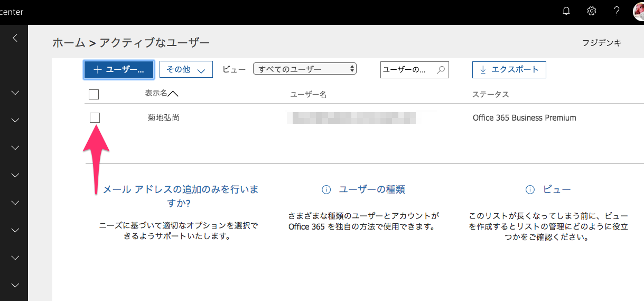Collapse the navigation pane with back chevron
Viewport: 644px width, 301px height.
click(15, 38)
